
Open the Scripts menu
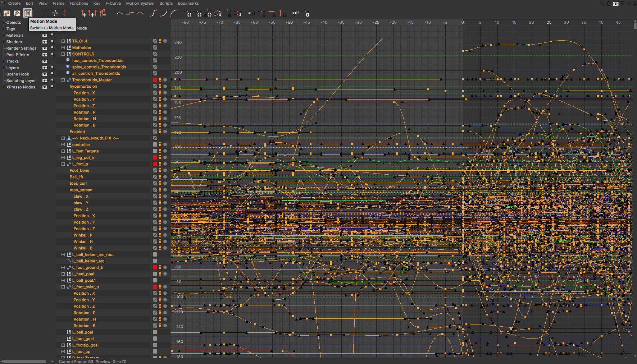[166, 3]
